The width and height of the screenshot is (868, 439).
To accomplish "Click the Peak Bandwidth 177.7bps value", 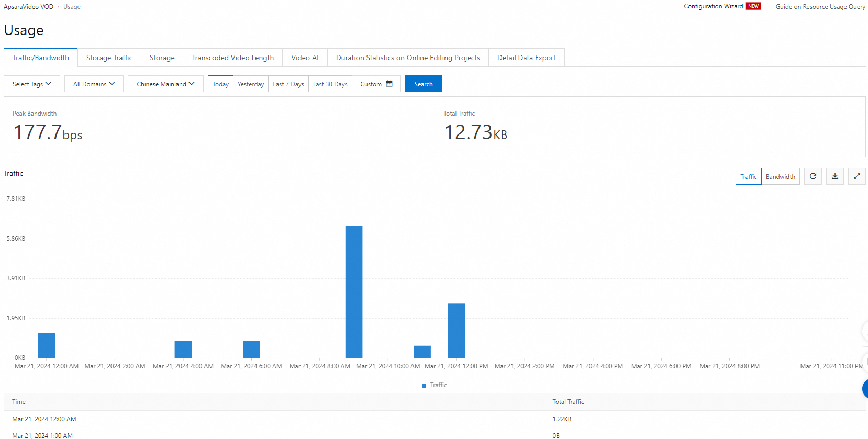I will (x=48, y=132).
